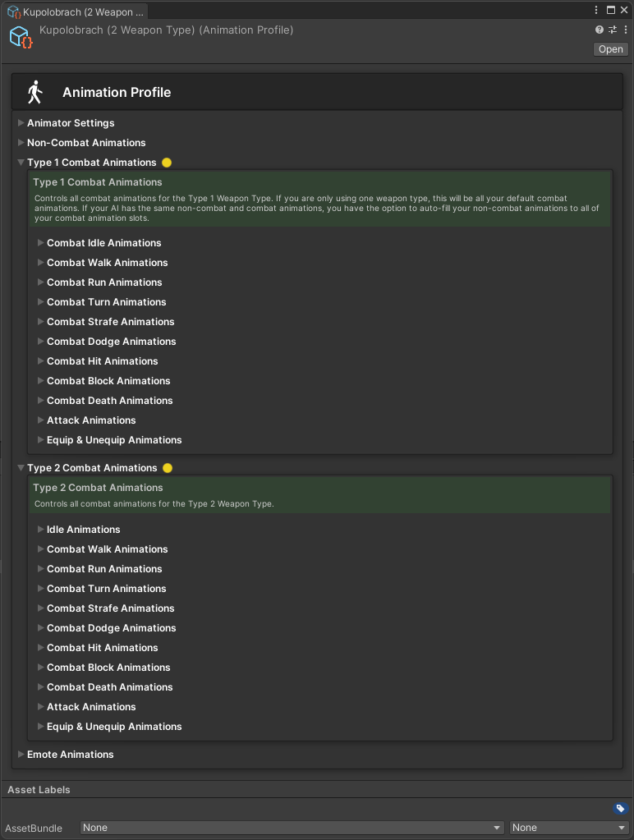The image size is (634, 840).
Task: Click the scriptable object asset icon
Action: click(x=21, y=38)
